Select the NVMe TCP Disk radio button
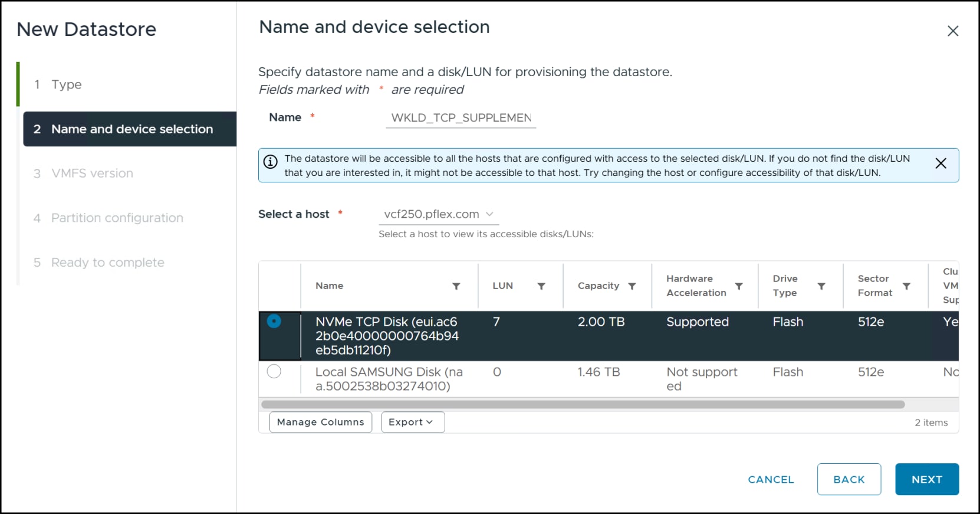This screenshot has height=514, width=980. coord(274,321)
